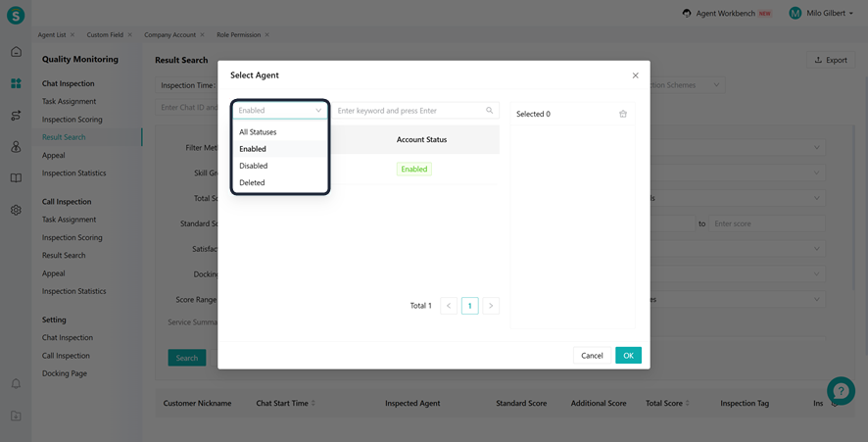Select page 1 in pagination
This screenshot has width=868, height=442.
(469, 306)
